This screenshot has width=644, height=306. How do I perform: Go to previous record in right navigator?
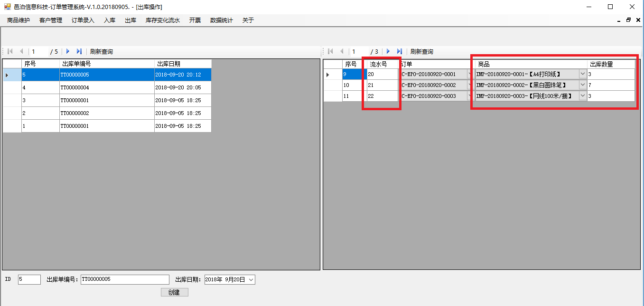click(342, 51)
